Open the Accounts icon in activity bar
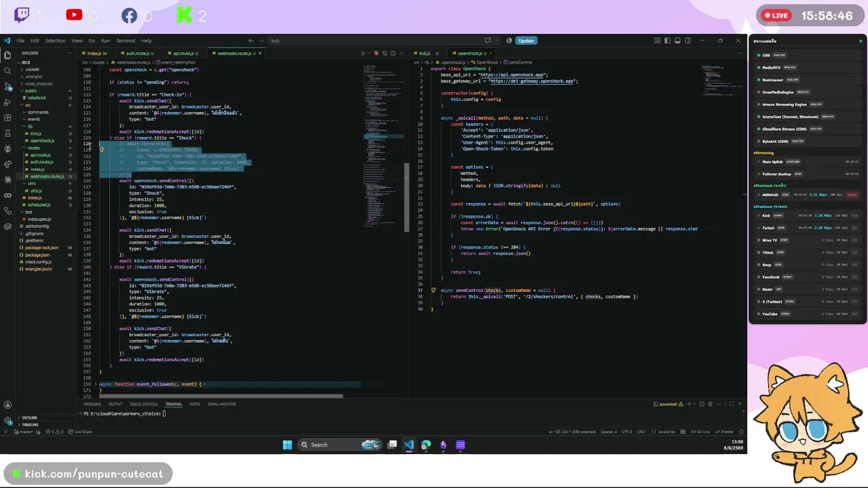The height and width of the screenshot is (488, 868). pos(7,405)
